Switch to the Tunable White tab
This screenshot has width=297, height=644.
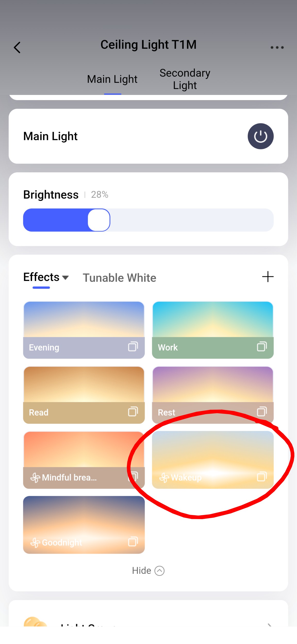tap(119, 278)
